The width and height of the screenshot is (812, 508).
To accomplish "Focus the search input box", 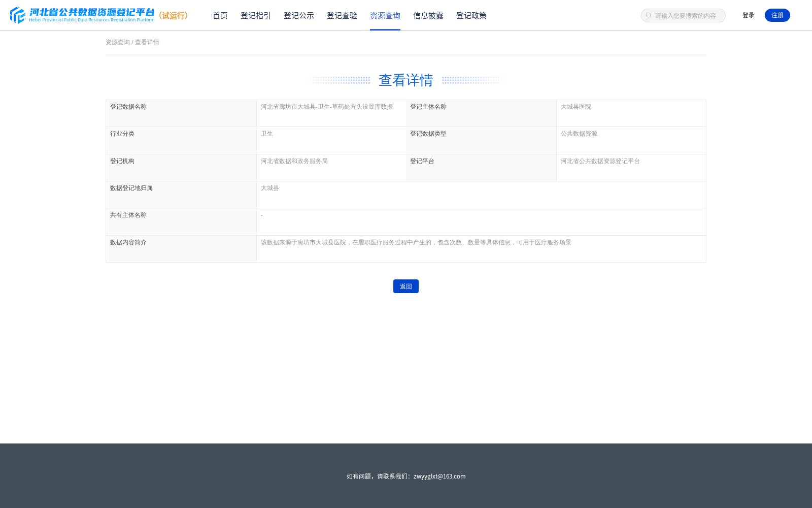I will (683, 16).
